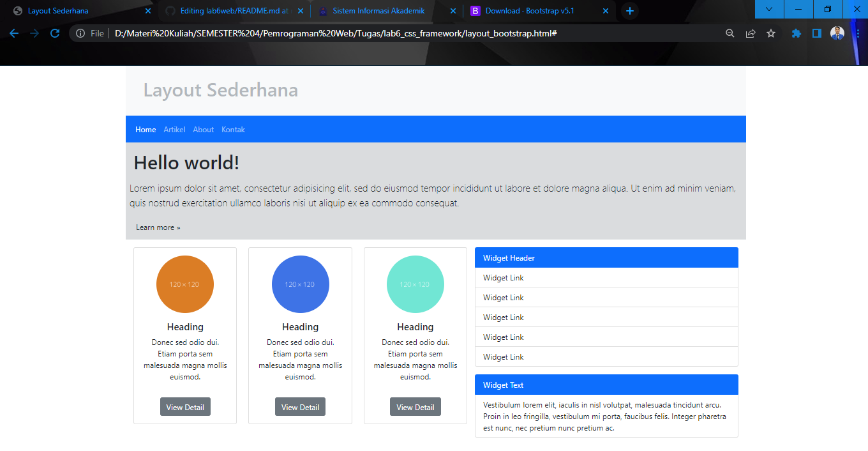The height and width of the screenshot is (451, 868).
Task: Switch to the Download Bootstrap v5.1 tab
Action: [530, 11]
